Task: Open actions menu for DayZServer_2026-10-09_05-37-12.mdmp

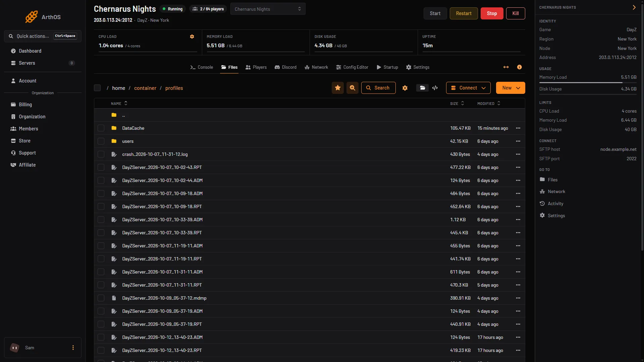Action: click(518, 298)
